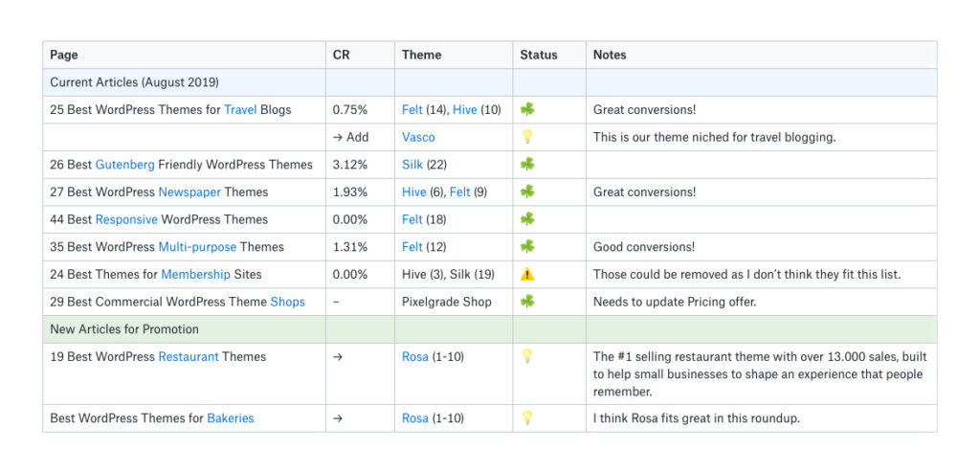Click the clover icon in the Theme Shops row

(x=527, y=302)
